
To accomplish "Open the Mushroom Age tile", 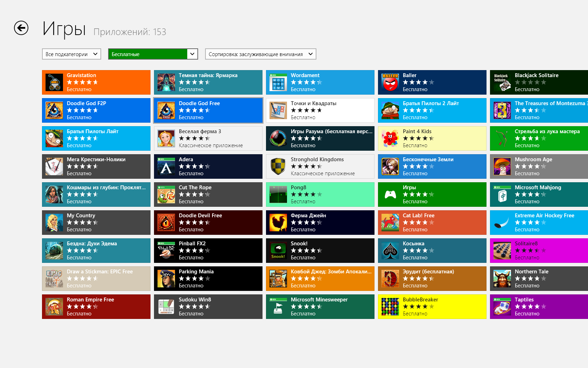I will click(539, 166).
